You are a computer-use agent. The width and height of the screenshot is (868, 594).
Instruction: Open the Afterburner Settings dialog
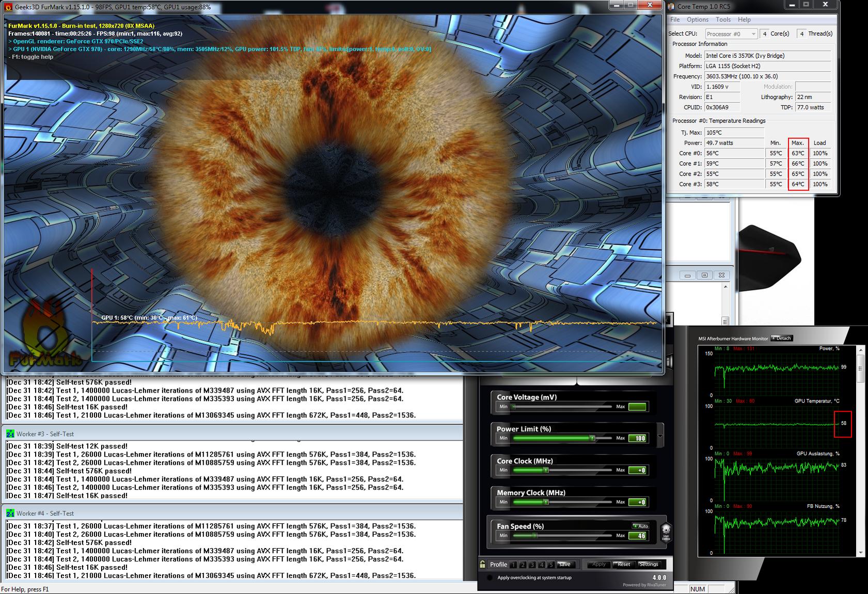(x=649, y=565)
